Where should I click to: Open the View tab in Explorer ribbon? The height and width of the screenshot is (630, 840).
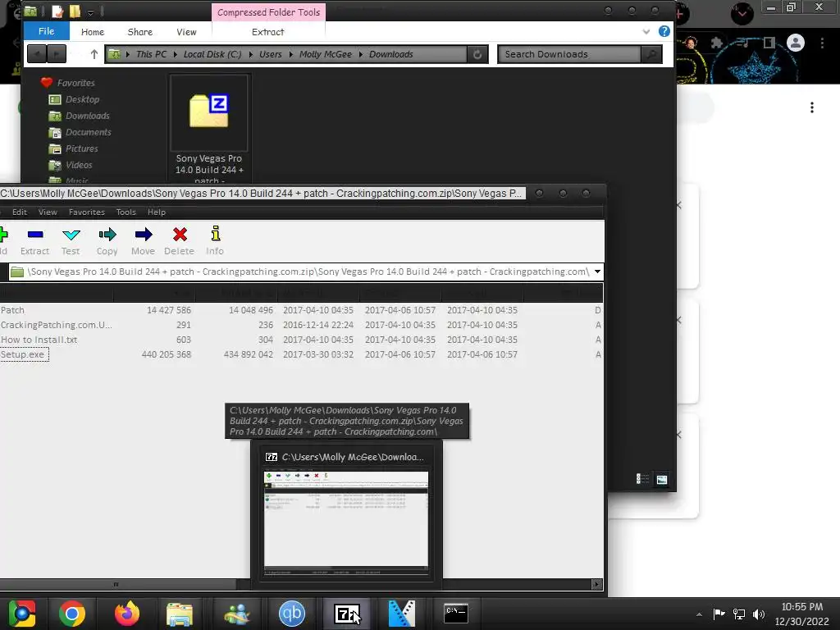[x=186, y=32]
